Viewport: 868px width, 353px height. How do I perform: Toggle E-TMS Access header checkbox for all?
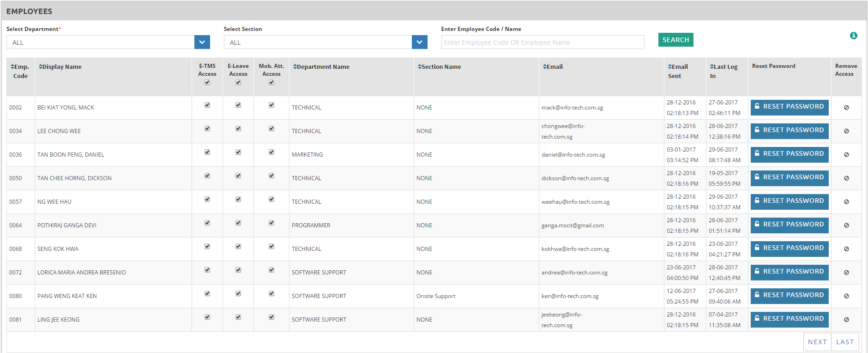(x=207, y=82)
